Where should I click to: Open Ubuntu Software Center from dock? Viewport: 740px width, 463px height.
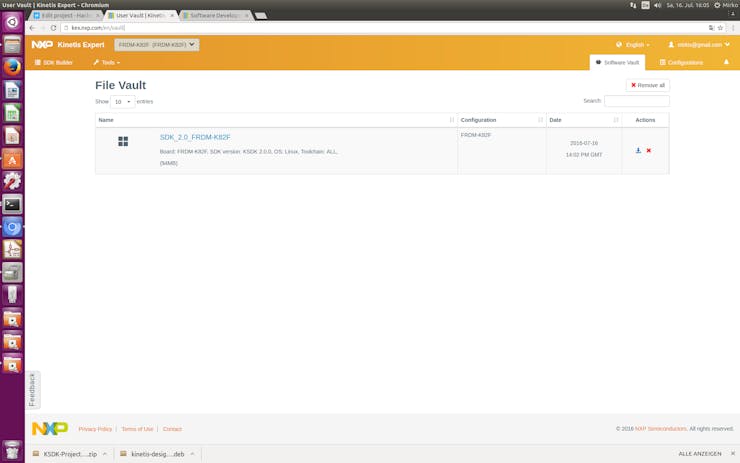point(12,159)
